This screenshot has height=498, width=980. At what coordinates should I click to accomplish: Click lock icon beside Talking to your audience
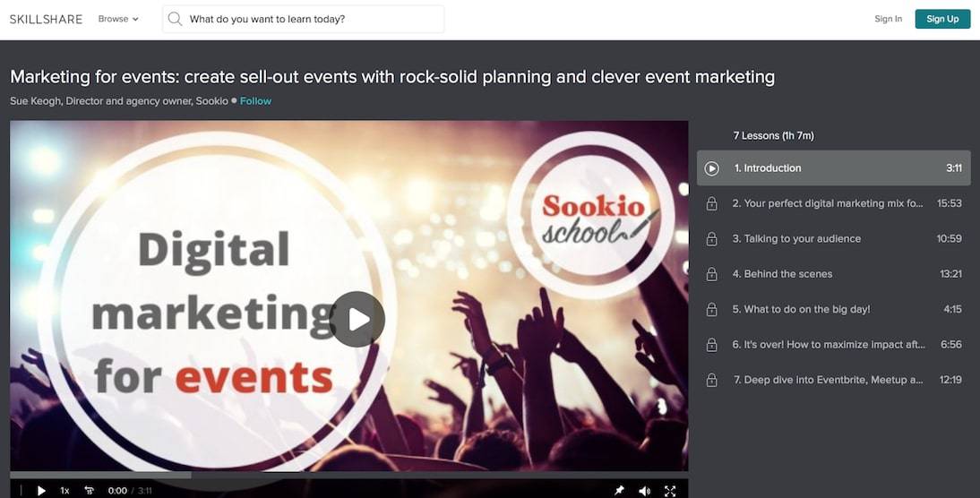click(711, 238)
